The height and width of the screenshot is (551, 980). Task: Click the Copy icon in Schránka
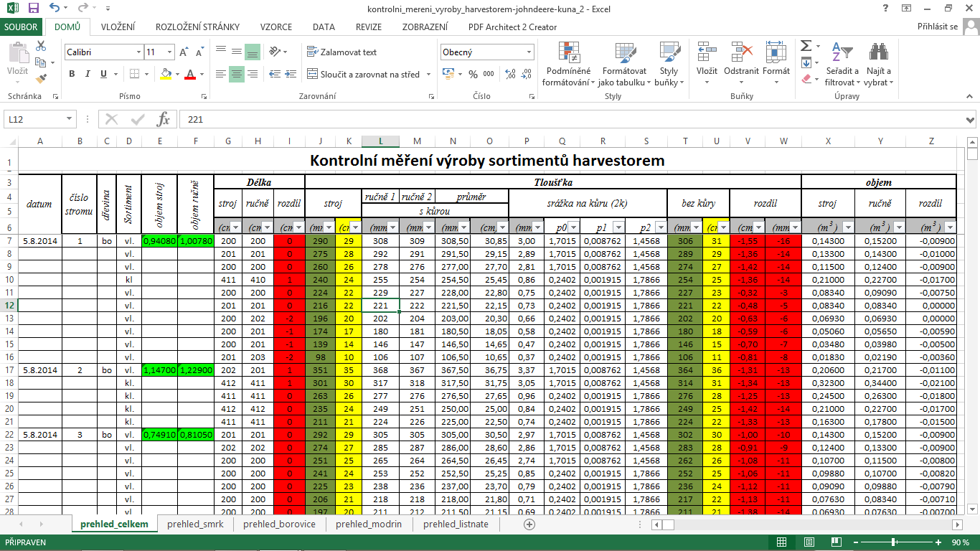41,62
